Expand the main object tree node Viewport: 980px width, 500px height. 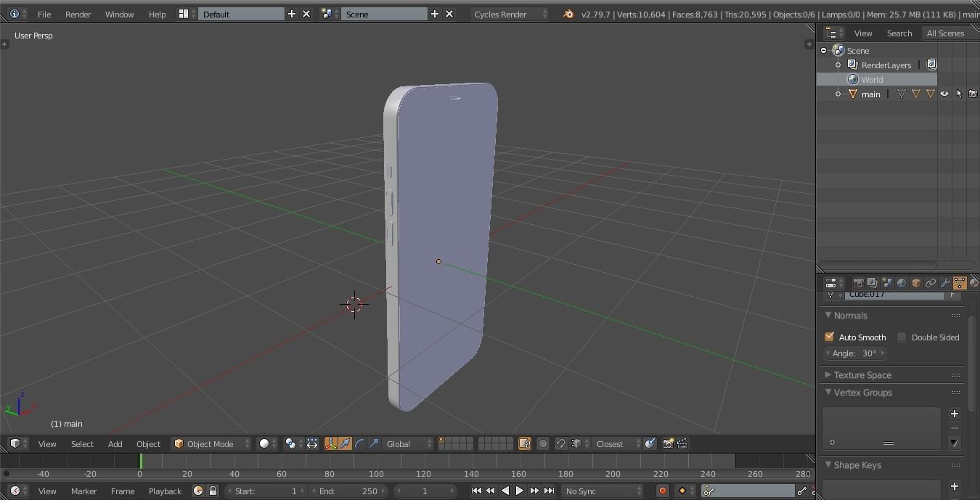tap(838, 94)
